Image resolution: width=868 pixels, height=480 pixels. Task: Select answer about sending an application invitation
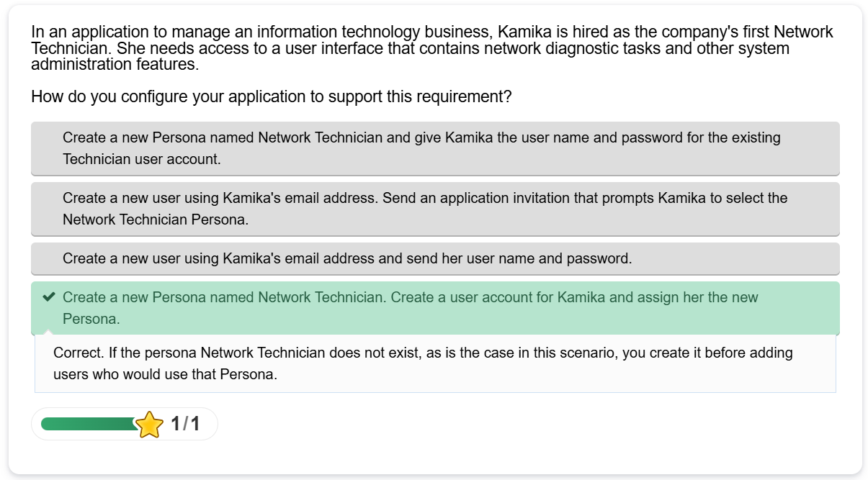(435, 209)
